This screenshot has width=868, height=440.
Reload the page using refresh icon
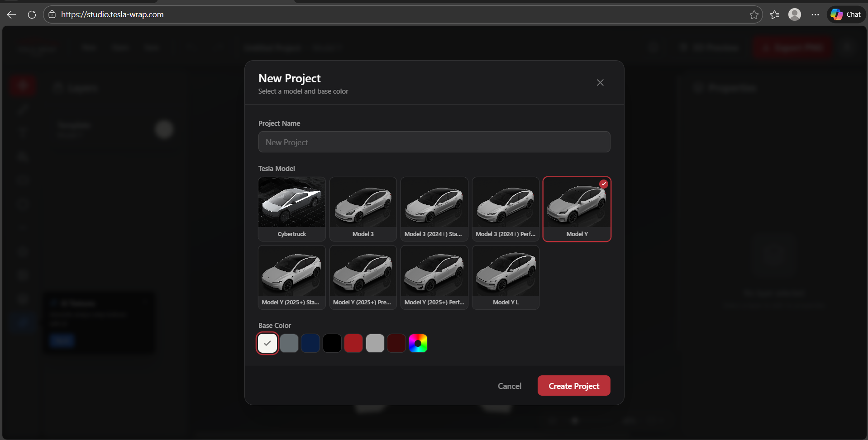pos(32,14)
